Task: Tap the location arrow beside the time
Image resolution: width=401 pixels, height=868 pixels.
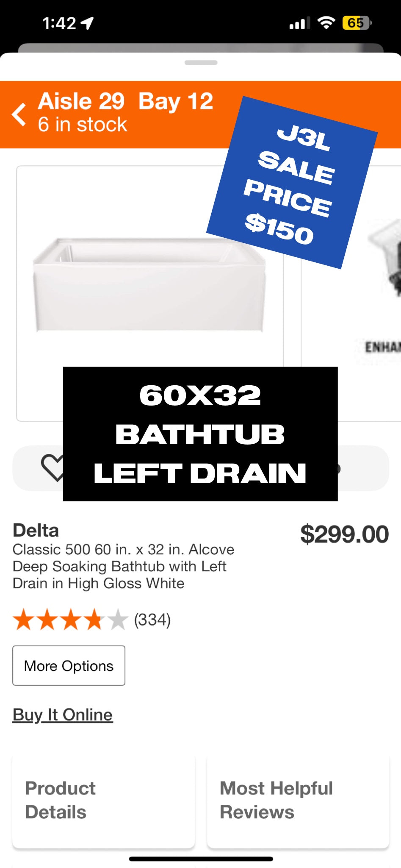Action: point(87,23)
